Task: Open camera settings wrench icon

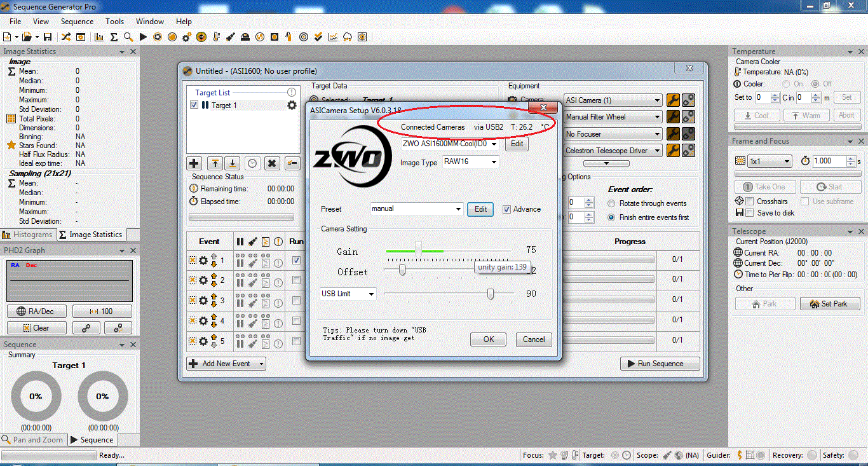Action: (673, 100)
